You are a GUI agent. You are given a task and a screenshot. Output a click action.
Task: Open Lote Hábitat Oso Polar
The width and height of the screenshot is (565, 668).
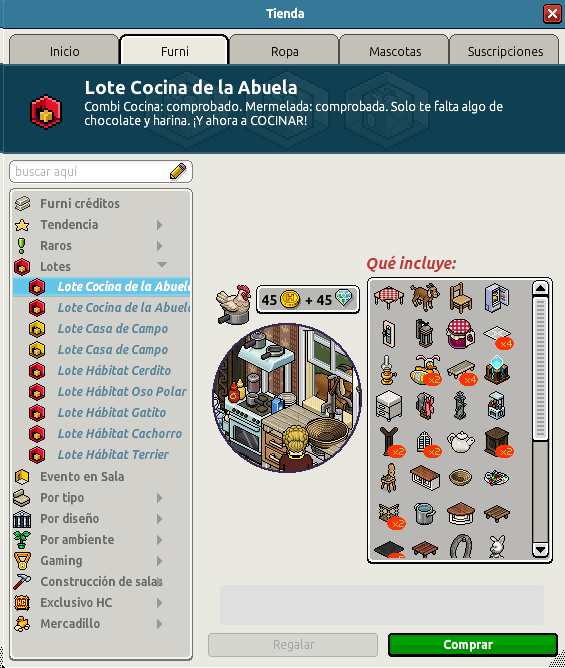122,392
